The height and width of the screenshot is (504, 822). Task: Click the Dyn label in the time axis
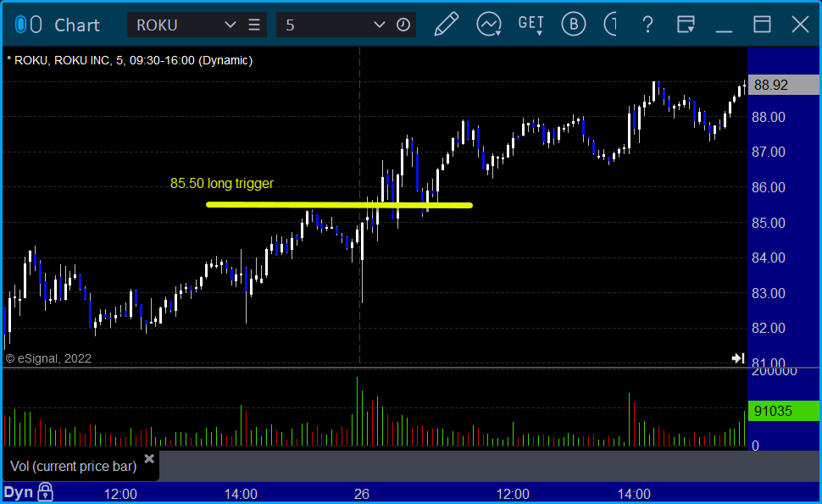pyautogui.click(x=19, y=492)
